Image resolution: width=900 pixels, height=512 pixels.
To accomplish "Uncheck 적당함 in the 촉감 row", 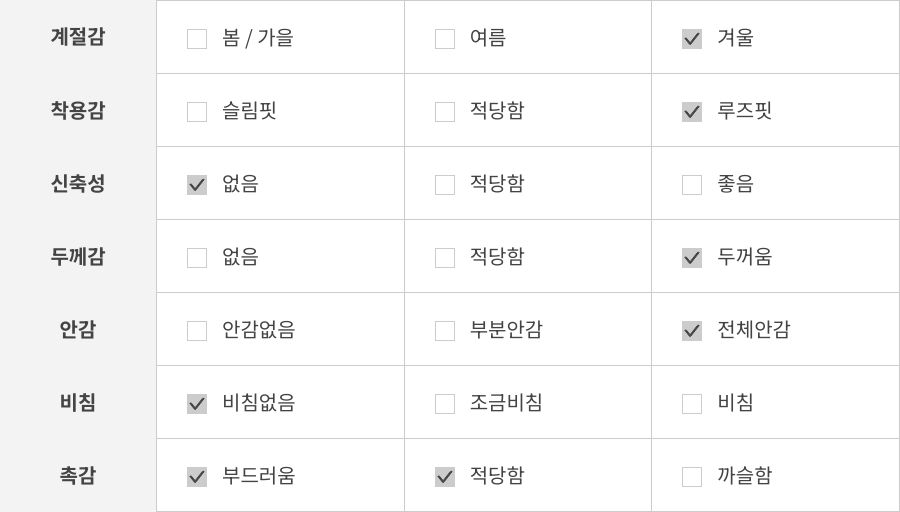I will tap(445, 477).
